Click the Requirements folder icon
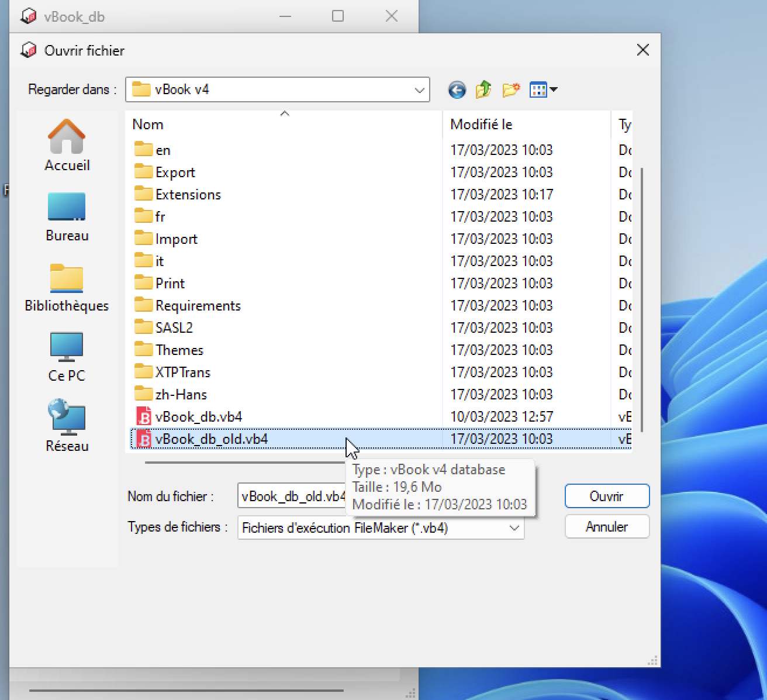Screen dimensions: 767x700 tap(143, 305)
